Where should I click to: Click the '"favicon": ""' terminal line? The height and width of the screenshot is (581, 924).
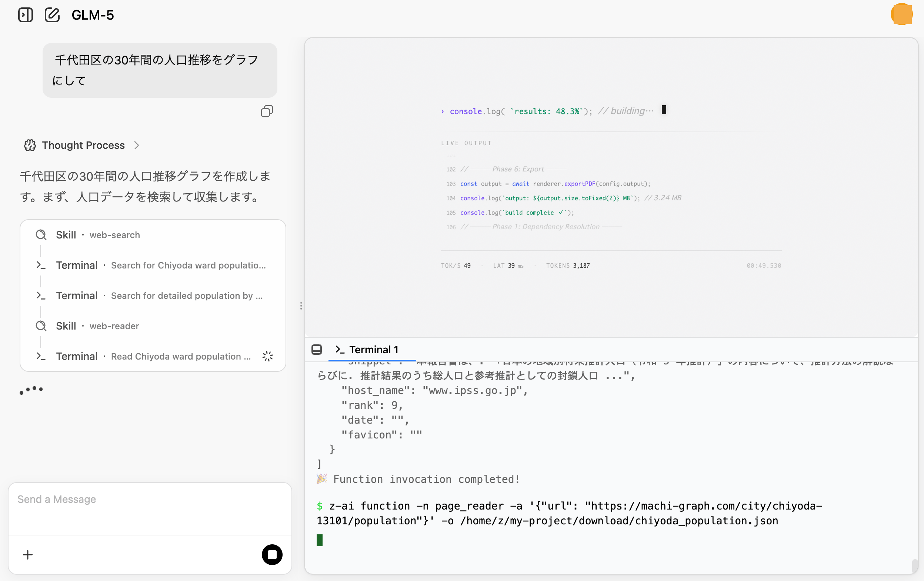[x=381, y=435]
